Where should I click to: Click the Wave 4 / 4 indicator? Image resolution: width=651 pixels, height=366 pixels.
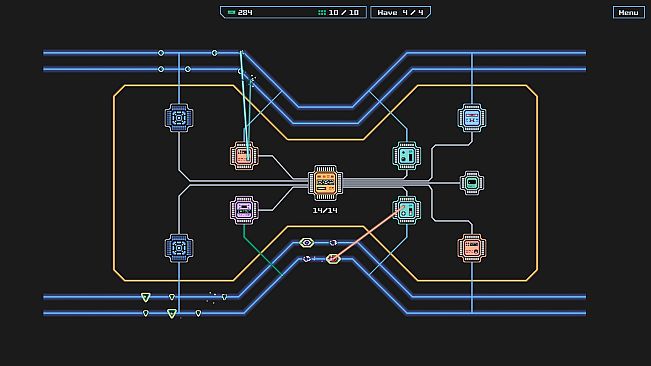tap(400, 12)
